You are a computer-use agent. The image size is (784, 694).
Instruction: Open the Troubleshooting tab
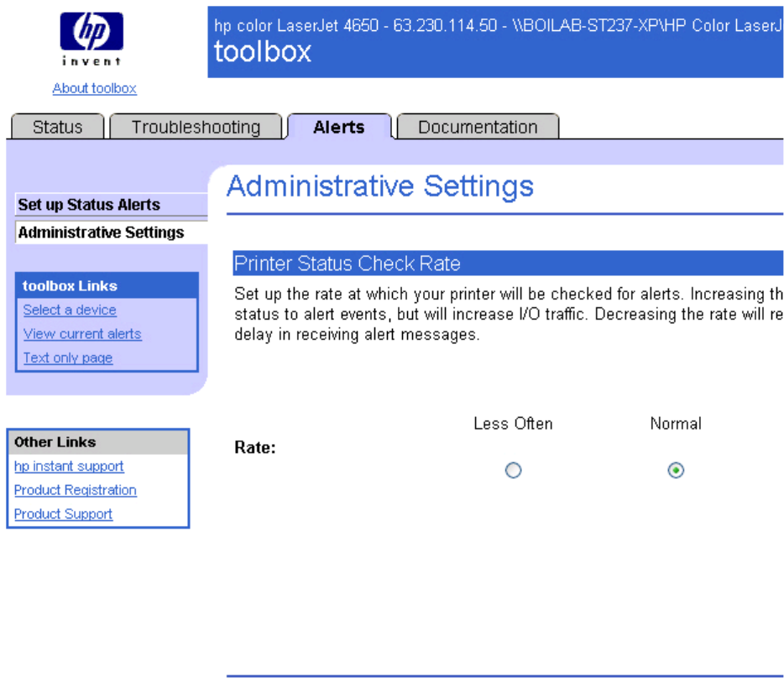196,127
